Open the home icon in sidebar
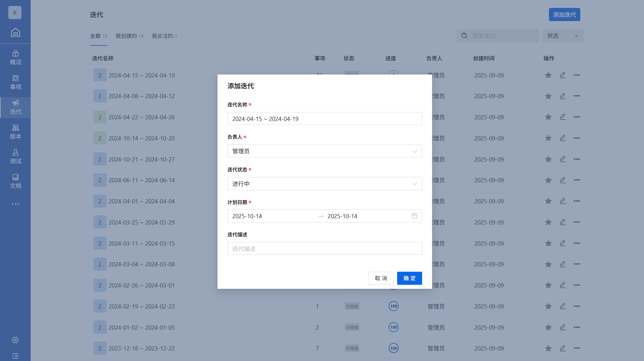Viewport: 644px width, 361px height. pos(15,33)
